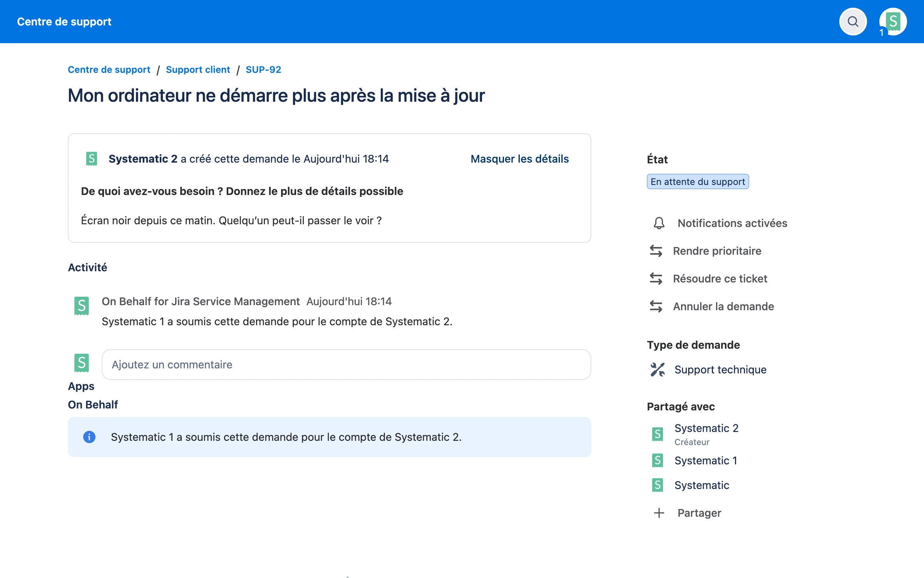Screen dimensions: 924x578
Task: Collapse details with Masquer les détails
Action: (520, 159)
